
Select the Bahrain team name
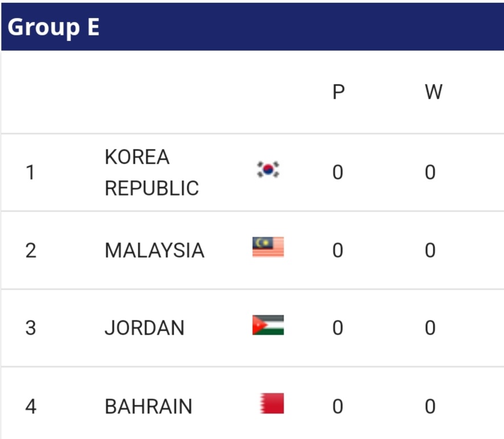[x=149, y=407]
